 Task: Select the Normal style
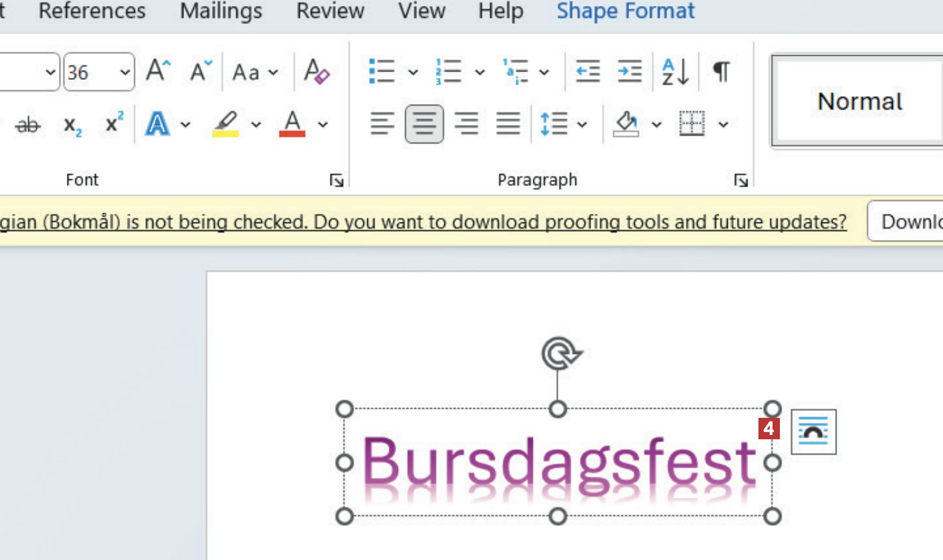(858, 101)
